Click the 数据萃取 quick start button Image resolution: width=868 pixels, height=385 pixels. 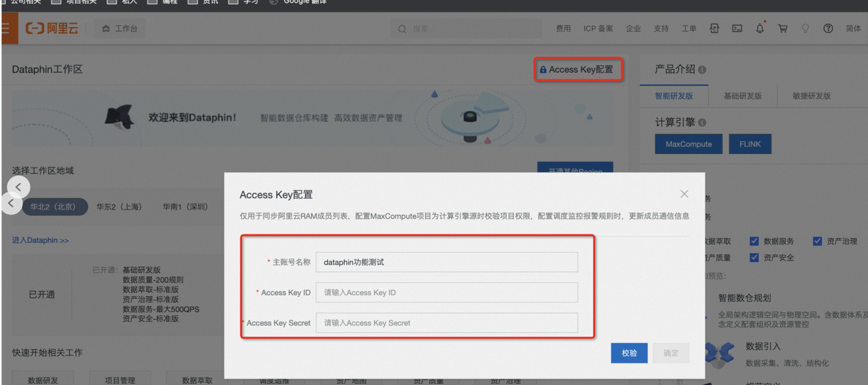[x=197, y=379]
